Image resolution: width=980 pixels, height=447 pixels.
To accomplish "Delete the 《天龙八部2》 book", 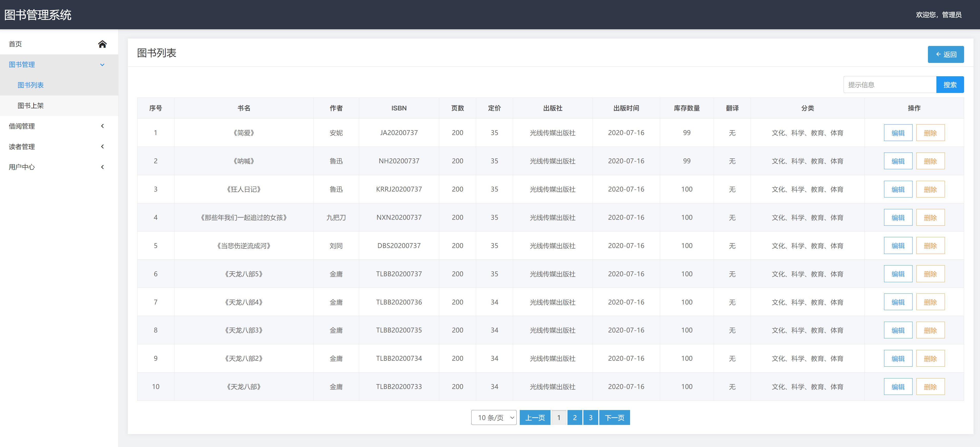I will click(x=930, y=358).
